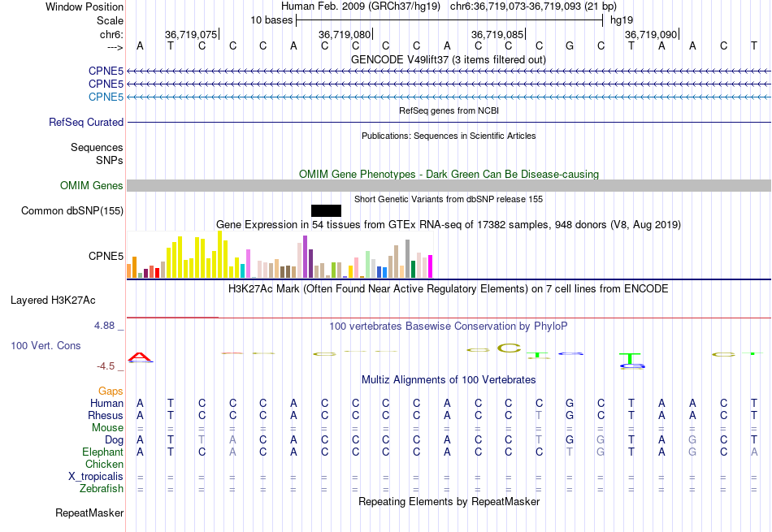Click the RepeatMasker track label
The image size is (772, 532).
(89, 513)
